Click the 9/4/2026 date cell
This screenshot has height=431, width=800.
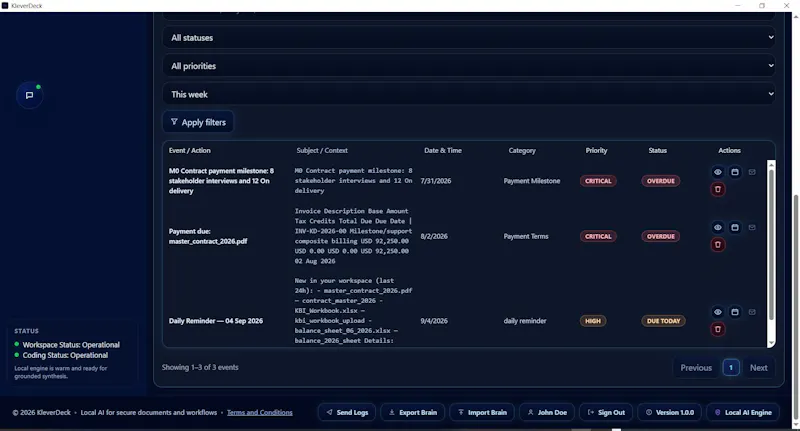click(434, 321)
